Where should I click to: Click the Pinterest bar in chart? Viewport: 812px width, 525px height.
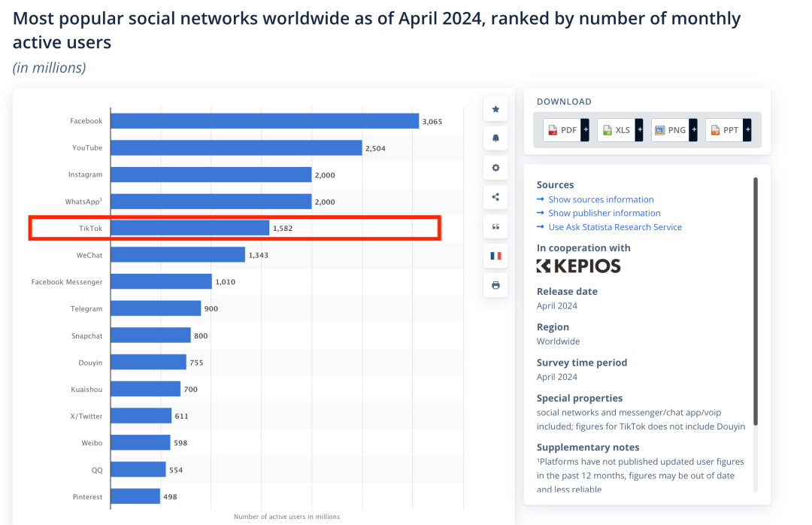[x=135, y=496]
